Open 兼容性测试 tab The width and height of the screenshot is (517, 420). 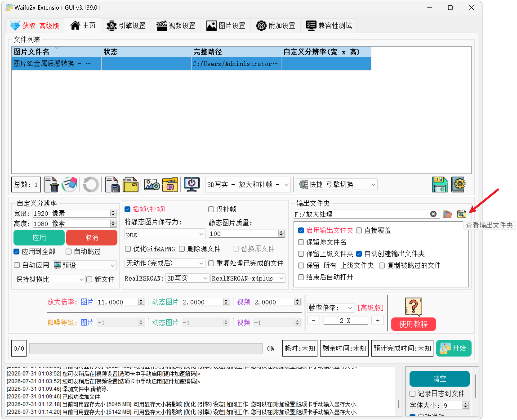tap(329, 25)
